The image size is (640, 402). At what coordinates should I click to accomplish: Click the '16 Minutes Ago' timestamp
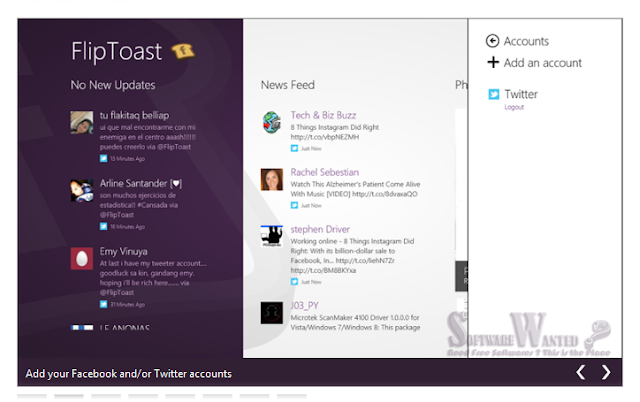127,227
